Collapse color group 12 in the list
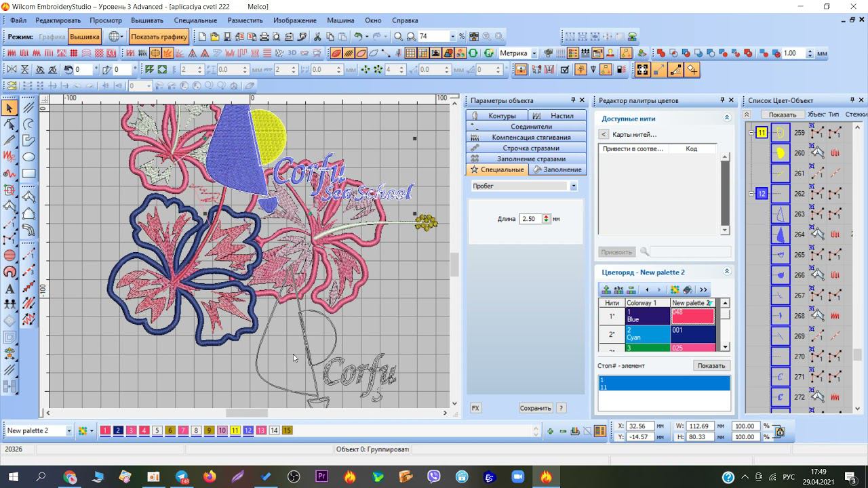This screenshot has width=868, height=488. pos(751,194)
